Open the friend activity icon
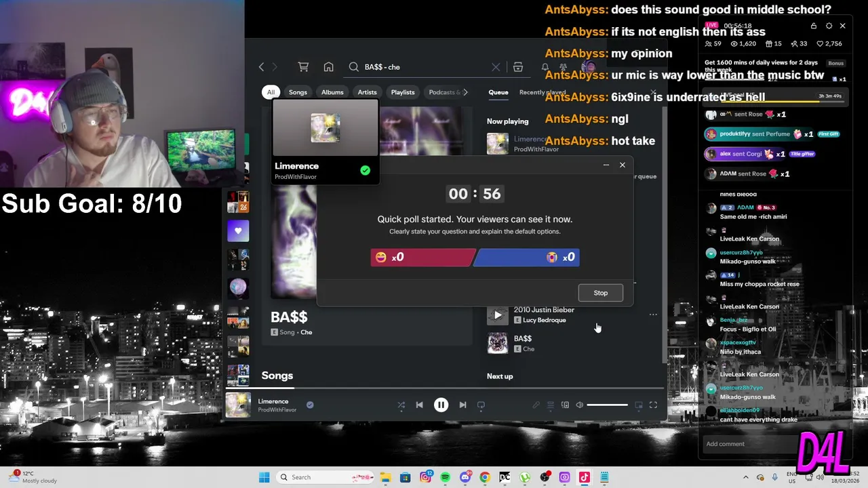The image size is (868, 488). 563,67
